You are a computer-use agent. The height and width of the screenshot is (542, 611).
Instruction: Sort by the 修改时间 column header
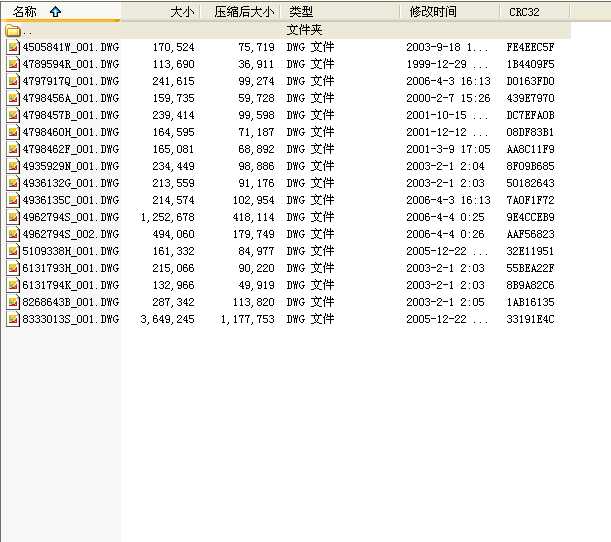pos(450,11)
